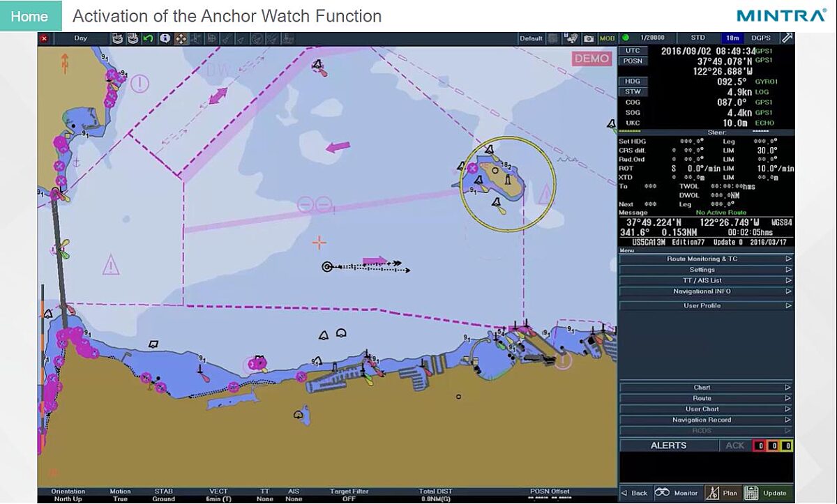Open the chart information (i) icon
Image resolution: width=837 pixels, height=504 pixels.
point(165,38)
